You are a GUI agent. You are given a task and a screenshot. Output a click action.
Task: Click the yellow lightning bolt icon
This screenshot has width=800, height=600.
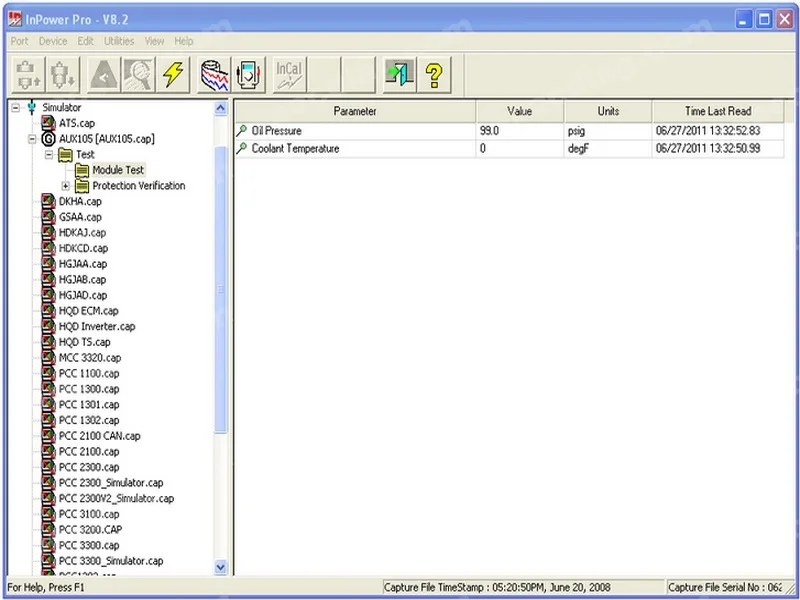[x=173, y=74]
